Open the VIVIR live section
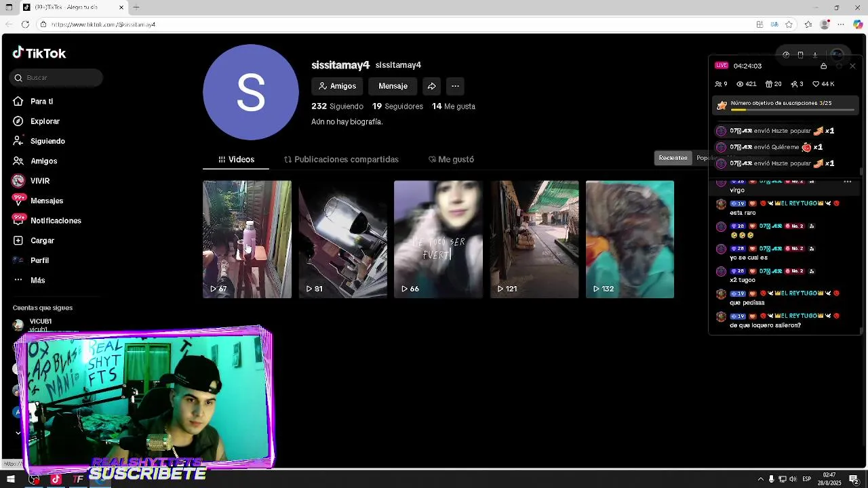Screen dimensions: 868x488 pos(40,181)
